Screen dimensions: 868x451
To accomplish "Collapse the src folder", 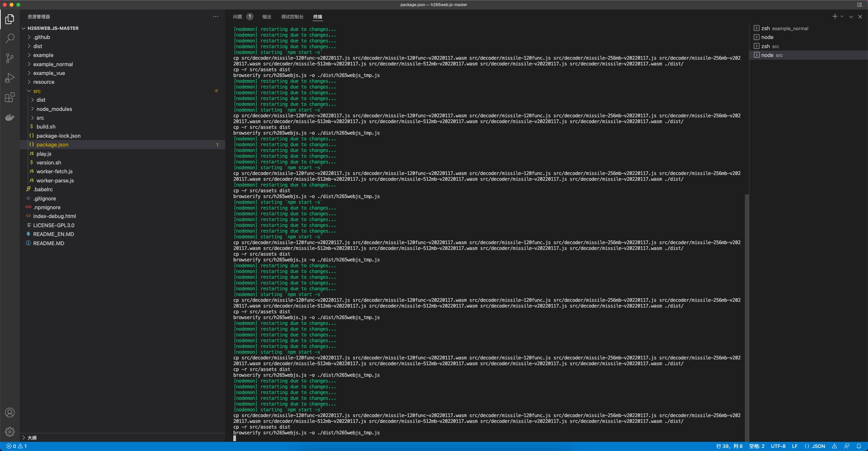I will pyautogui.click(x=37, y=91).
